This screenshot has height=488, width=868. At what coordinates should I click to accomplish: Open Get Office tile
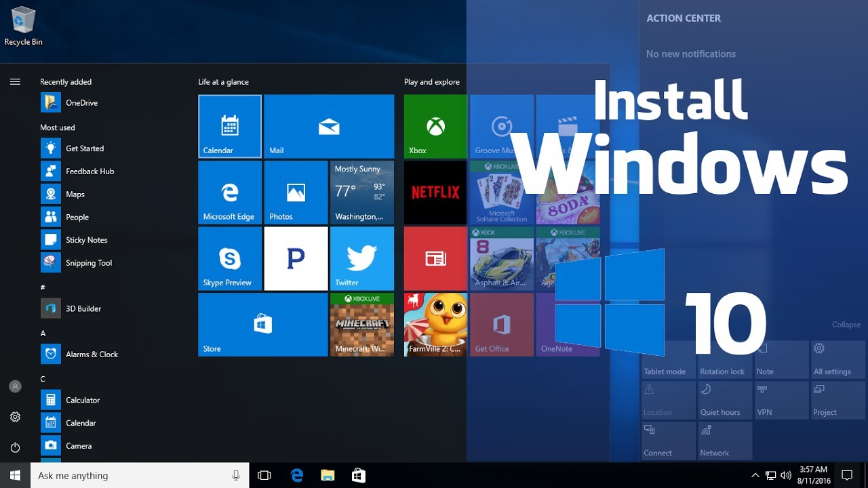[502, 325]
